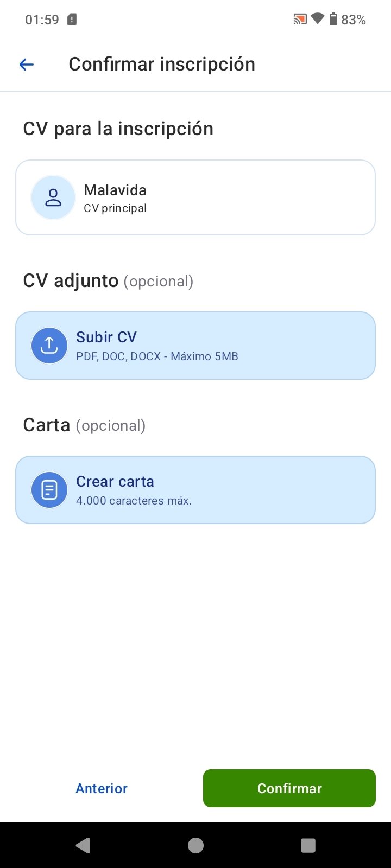
Task: Tap the cast icon in status bar
Action: click(x=300, y=20)
